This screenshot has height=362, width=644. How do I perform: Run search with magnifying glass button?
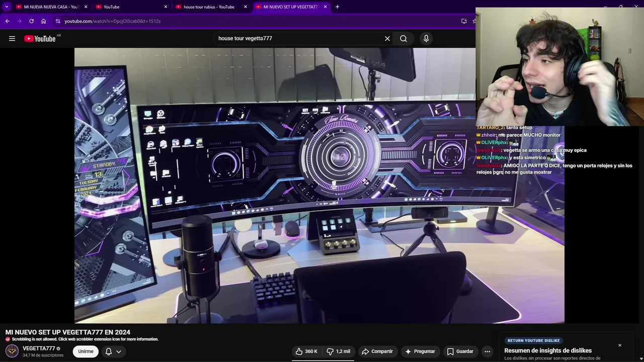pos(404,39)
